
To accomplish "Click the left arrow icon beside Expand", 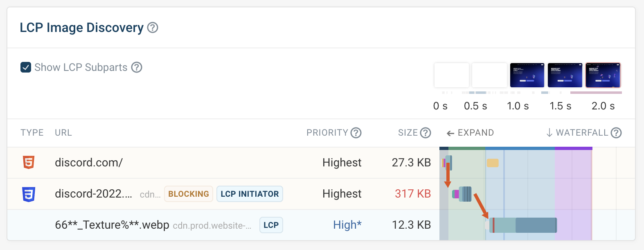I will 450,133.
